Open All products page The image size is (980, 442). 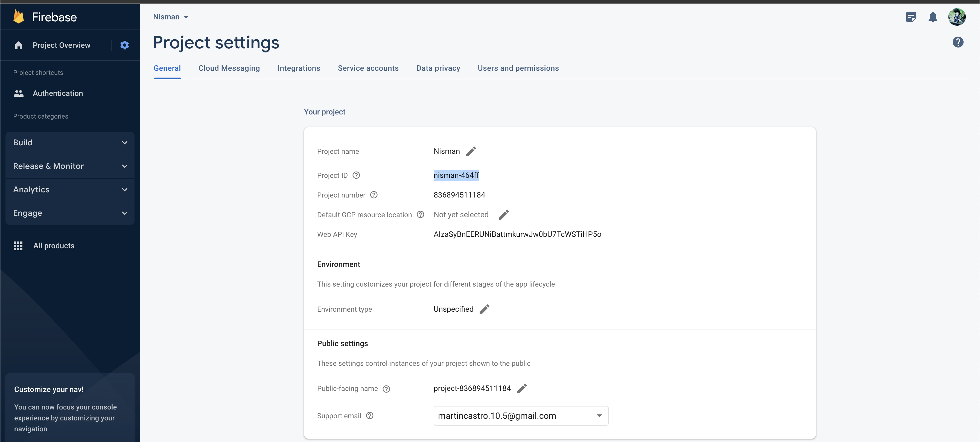[x=54, y=246]
